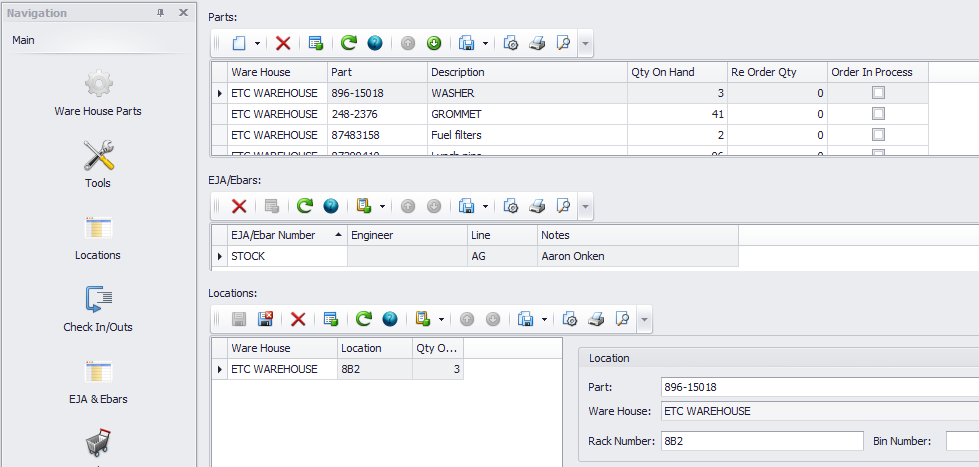Open Locations in navigation panel
Viewport: 979px width, 467px height.
click(x=98, y=237)
